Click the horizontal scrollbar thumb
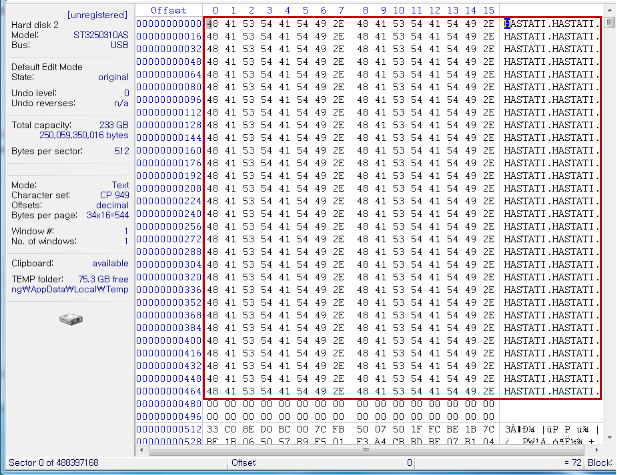 click(366, 449)
